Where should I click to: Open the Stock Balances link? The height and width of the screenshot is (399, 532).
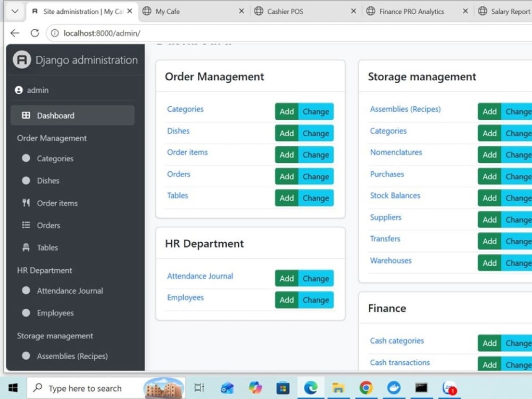click(x=395, y=195)
